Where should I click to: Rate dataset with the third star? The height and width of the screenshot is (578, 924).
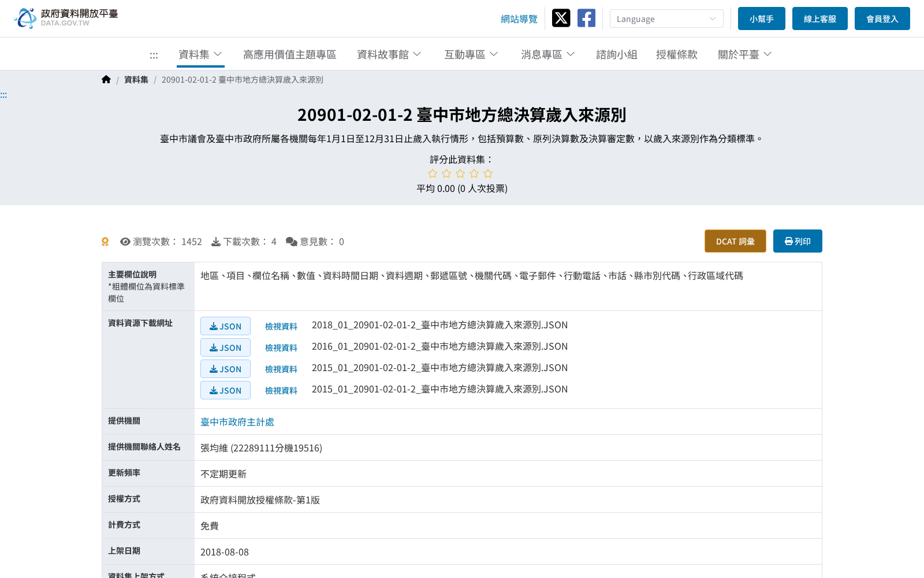(460, 173)
